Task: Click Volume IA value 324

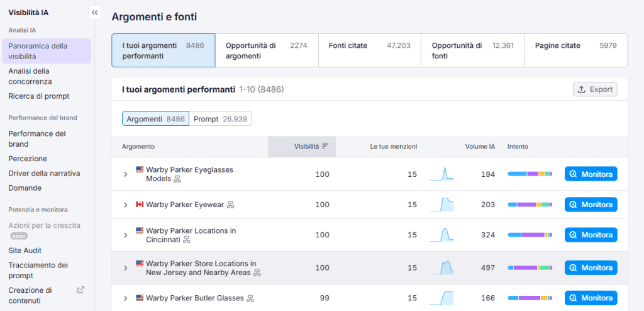Action: coord(488,235)
